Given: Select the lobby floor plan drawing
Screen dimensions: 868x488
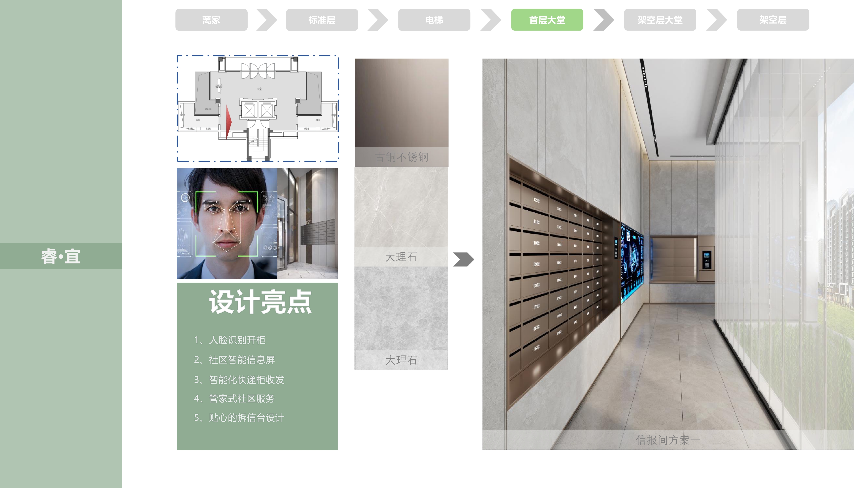Looking at the screenshot, I should click(258, 108).
